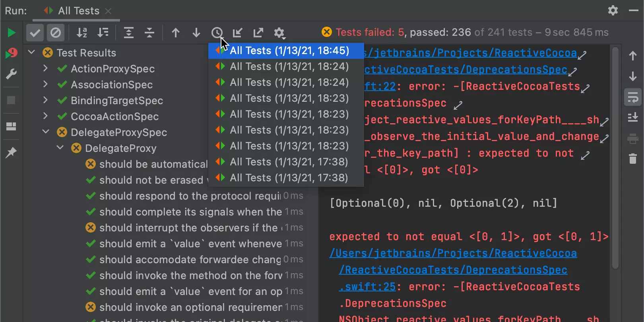Collapse the DelegateProxySpec tree node
The height and width of the screenshot is (322, 644).
[x=45, y=132]
